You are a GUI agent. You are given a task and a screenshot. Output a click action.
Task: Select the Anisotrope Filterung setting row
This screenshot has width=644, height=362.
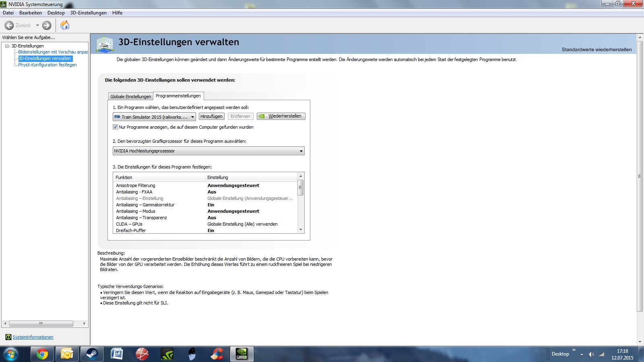(205, 185)
